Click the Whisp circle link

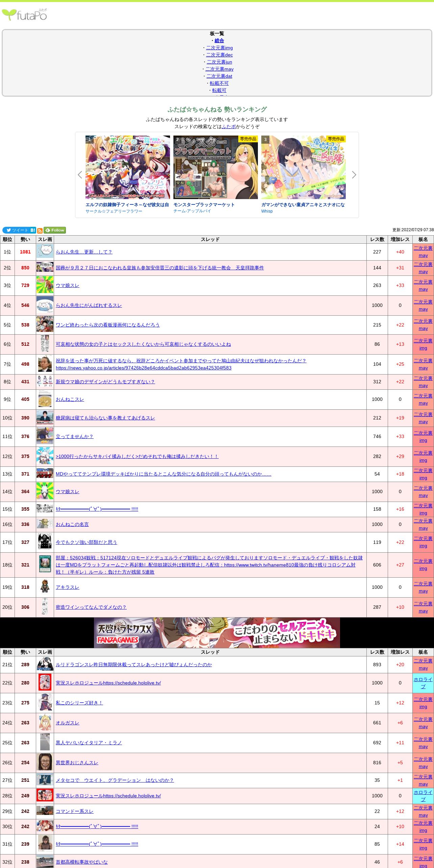267,211
